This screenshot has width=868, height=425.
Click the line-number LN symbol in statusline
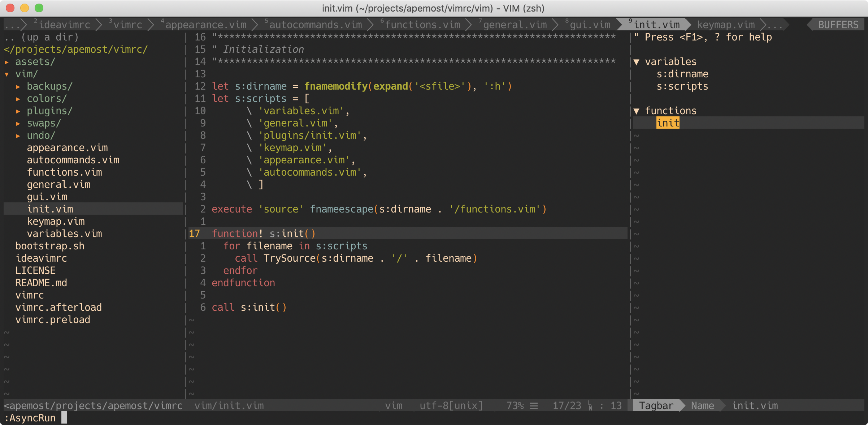590,406
